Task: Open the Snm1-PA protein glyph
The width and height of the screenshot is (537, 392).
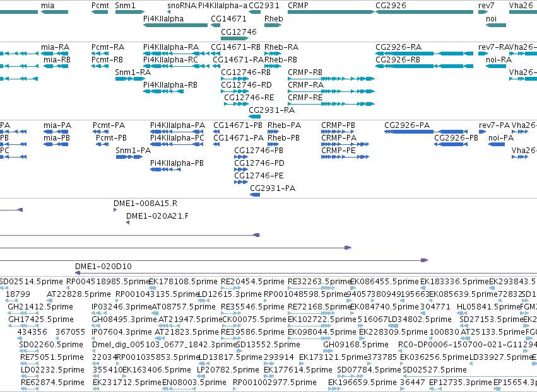Action: (x=129, y=157)
